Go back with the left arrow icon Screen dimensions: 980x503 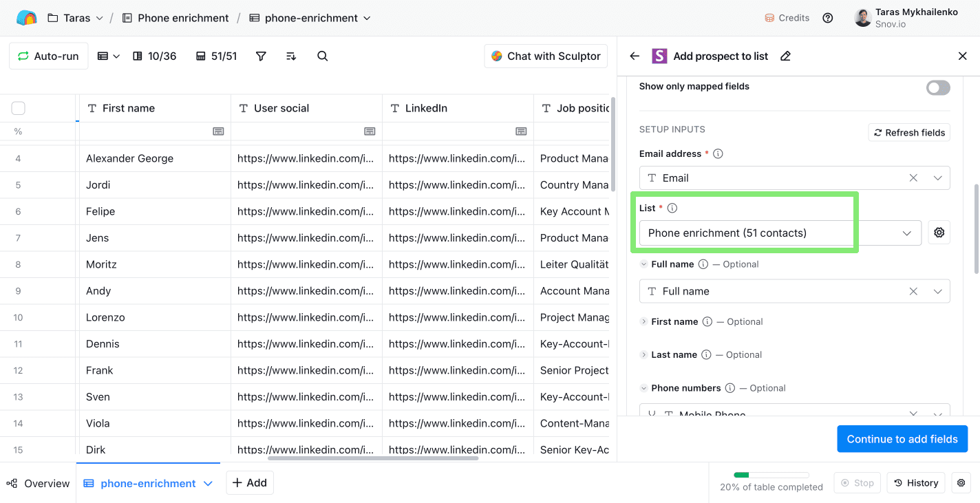[x=635, y=56]
